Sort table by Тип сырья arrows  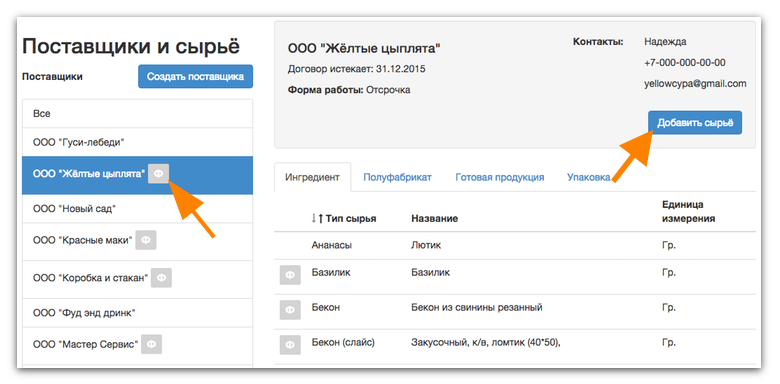317,218
